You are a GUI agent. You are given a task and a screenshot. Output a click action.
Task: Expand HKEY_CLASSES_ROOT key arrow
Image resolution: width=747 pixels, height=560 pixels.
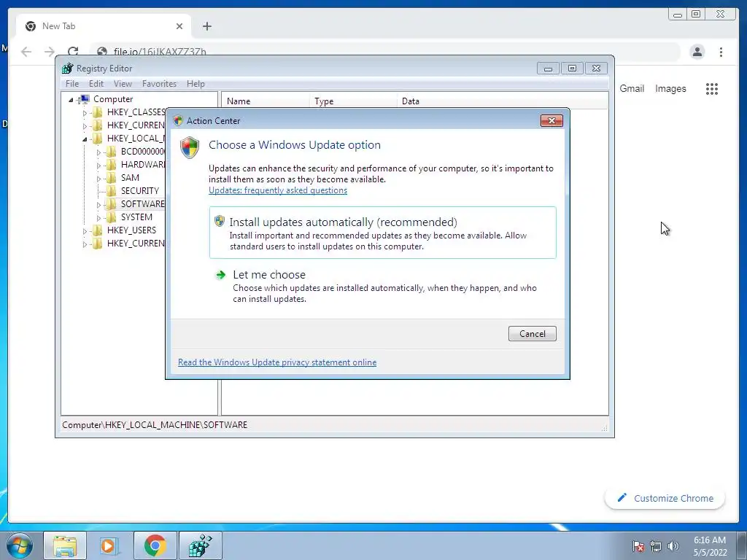click(85, 113)
